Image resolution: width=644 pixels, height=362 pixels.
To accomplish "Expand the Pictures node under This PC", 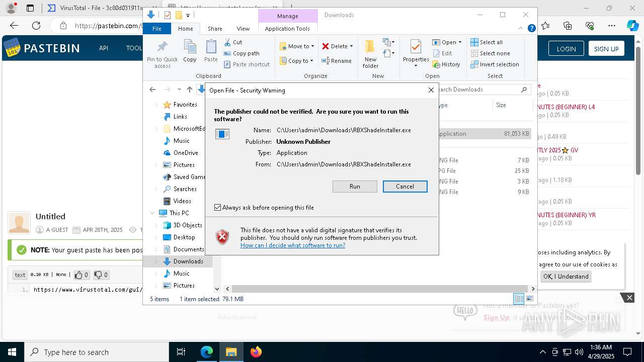I will tap(156, 286).
